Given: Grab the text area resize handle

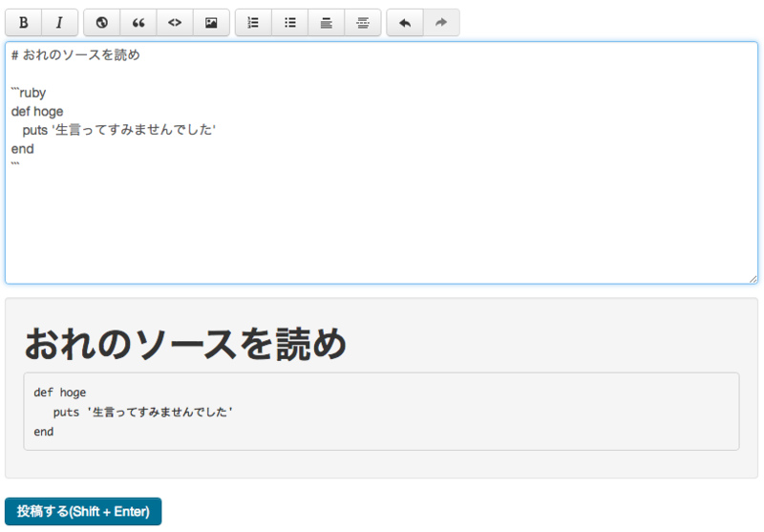Looking at the screenshot, I should [x=753, y=279].
